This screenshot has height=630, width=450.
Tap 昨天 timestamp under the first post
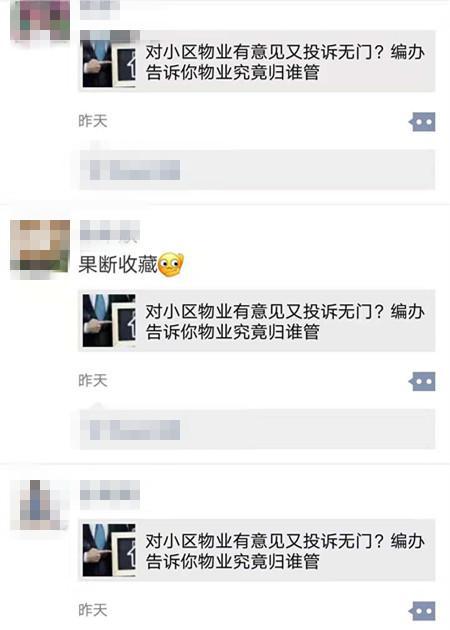click(x=93, y=121)
